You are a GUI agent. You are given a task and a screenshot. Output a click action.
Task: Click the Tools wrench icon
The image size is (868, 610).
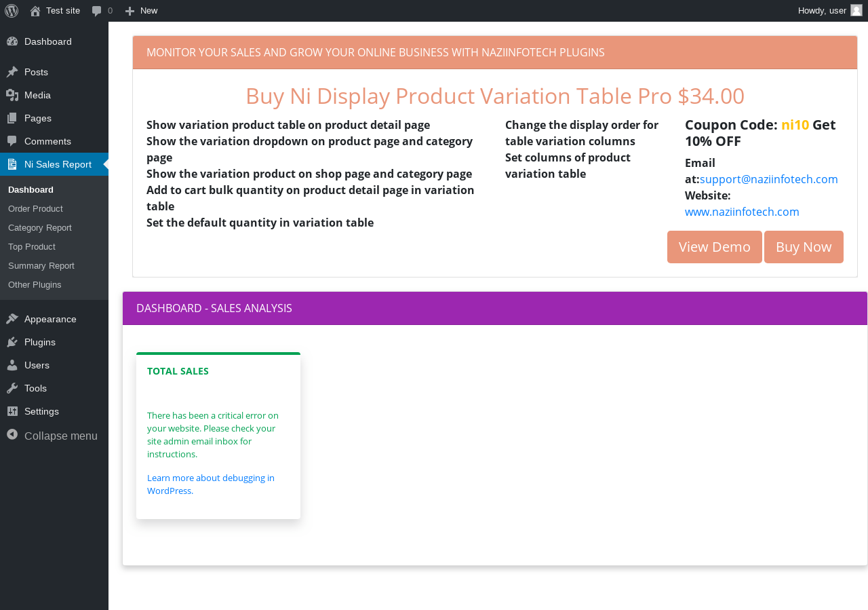[x=12, y=388]
